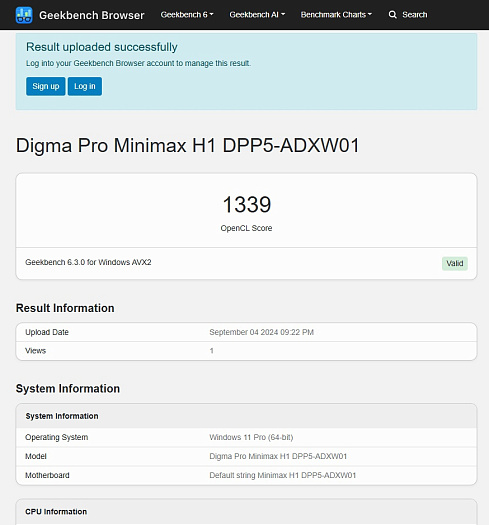Select 'Default string Minimax H1 DPP5-ADXW01' motherboard value
Viewport: 489px width, 525px height.
[283, 475]
